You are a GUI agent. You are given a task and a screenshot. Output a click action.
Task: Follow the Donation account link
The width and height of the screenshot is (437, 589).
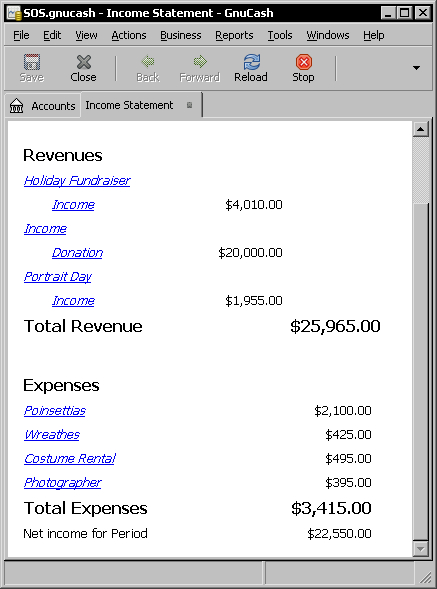tap(77, 252)
